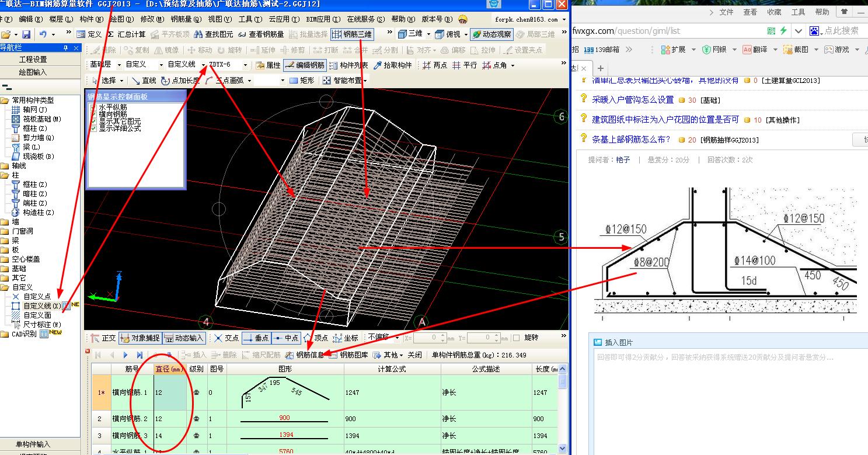
Task: Open 钢筋信息 rebar info
Action: 304,355
